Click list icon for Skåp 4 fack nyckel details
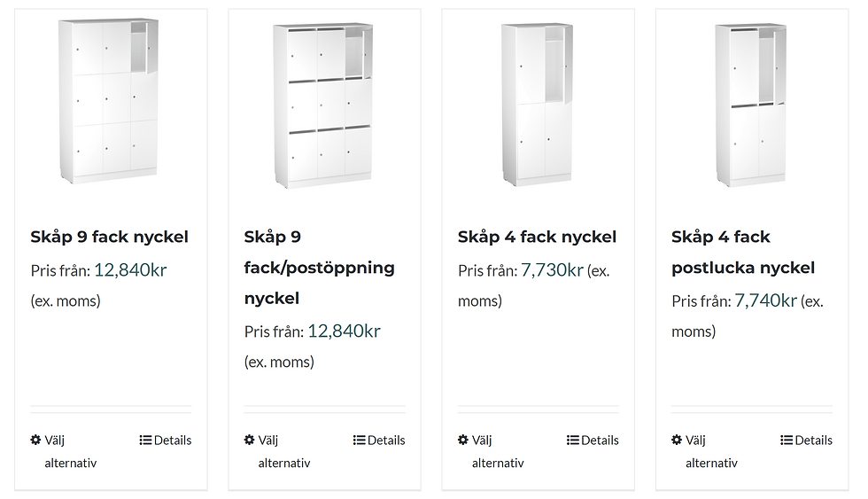 point(573,440)
